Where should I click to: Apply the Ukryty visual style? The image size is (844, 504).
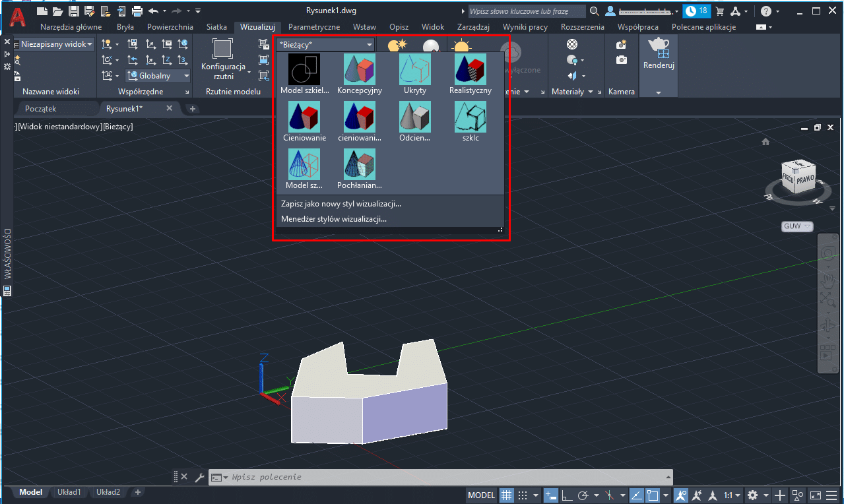pyautogui.click(x=415, y=75)
